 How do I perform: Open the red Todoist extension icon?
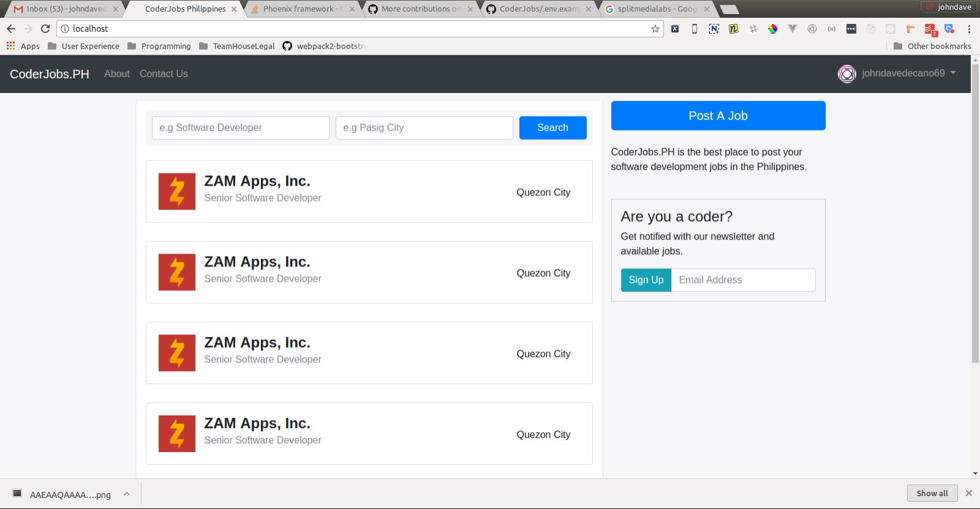pyautogui.click(x=930, y=29)
